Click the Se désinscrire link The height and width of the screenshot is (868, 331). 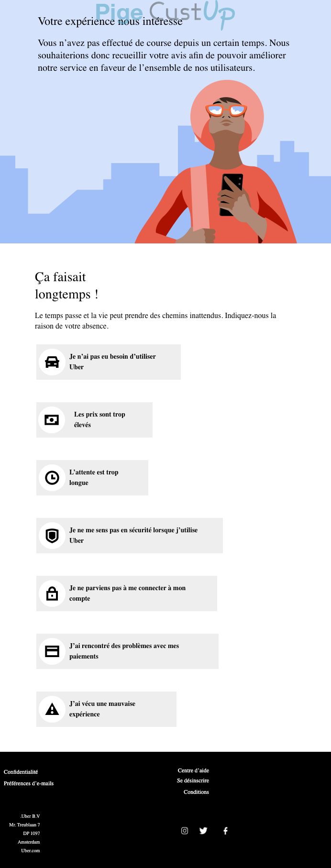pos(193,780)
